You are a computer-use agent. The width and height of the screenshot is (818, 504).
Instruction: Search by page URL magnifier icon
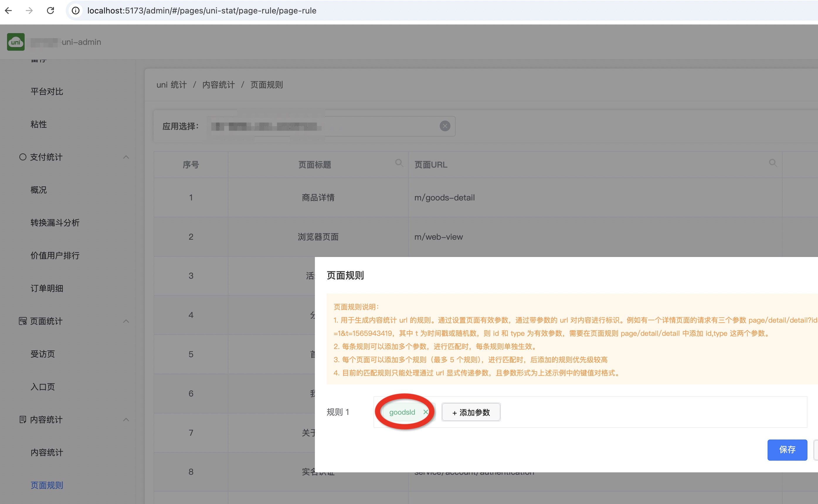click(x=773, y=163)
